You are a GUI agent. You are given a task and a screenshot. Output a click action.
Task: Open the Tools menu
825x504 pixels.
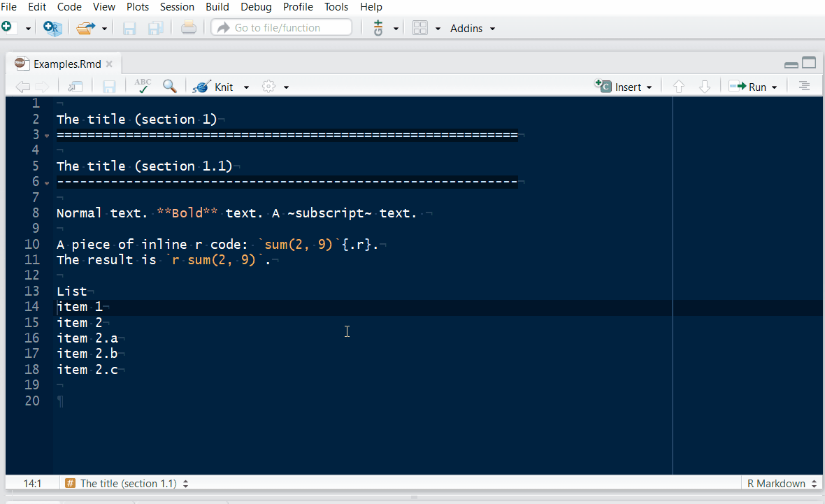tap(336, 7)
